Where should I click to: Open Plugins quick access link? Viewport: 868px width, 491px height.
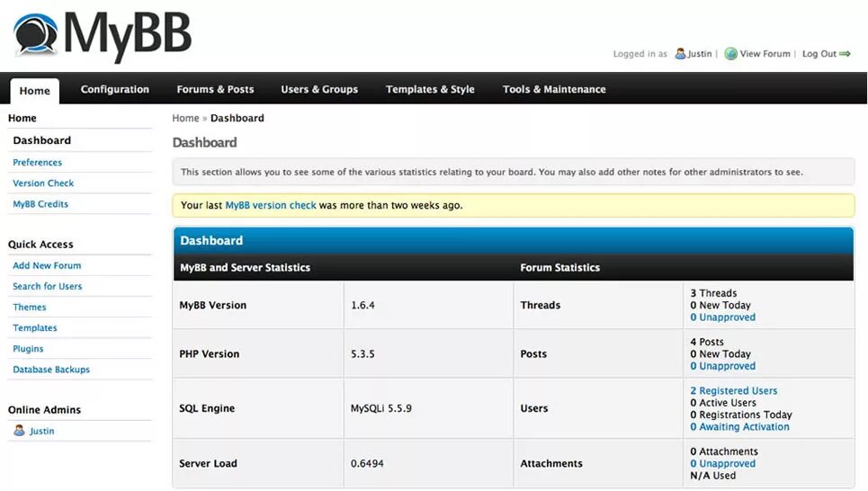[28, 349]
